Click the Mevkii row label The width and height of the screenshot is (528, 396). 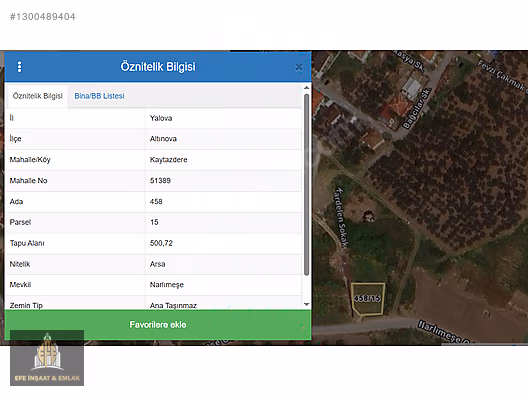(x=20, y=285)
